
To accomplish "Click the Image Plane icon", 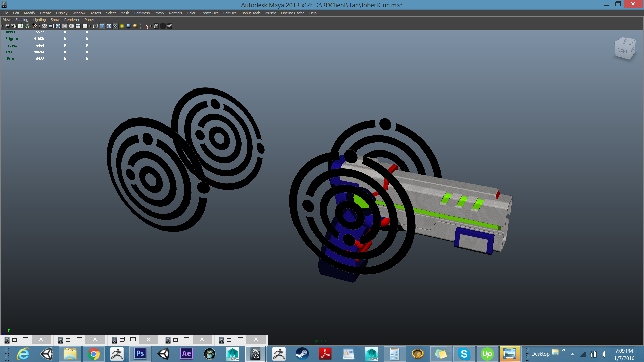I will point(28,26).
